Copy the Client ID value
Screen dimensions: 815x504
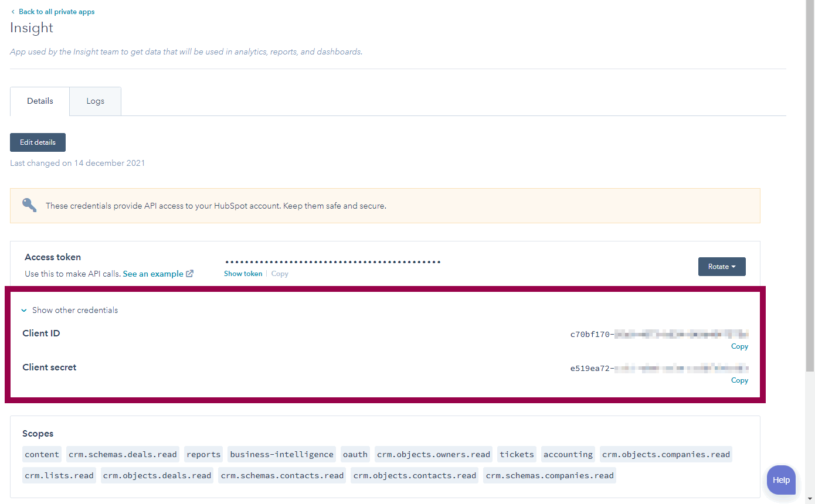[739, 346]
